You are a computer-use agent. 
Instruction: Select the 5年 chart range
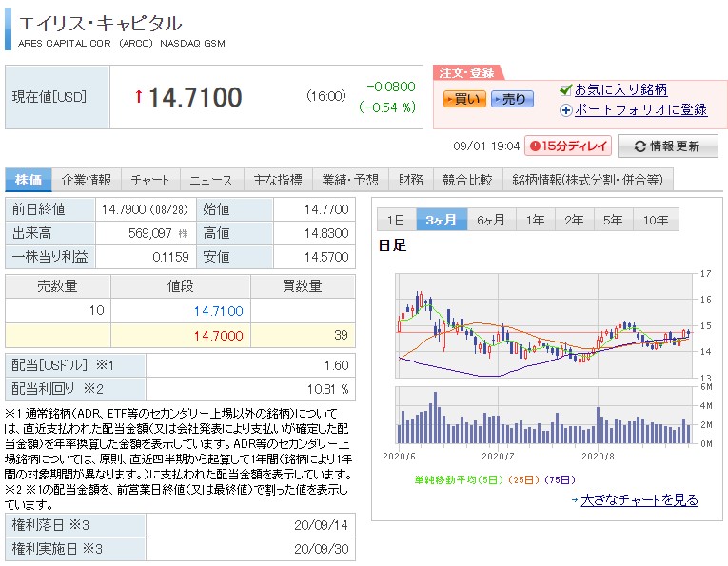[613, 220]
